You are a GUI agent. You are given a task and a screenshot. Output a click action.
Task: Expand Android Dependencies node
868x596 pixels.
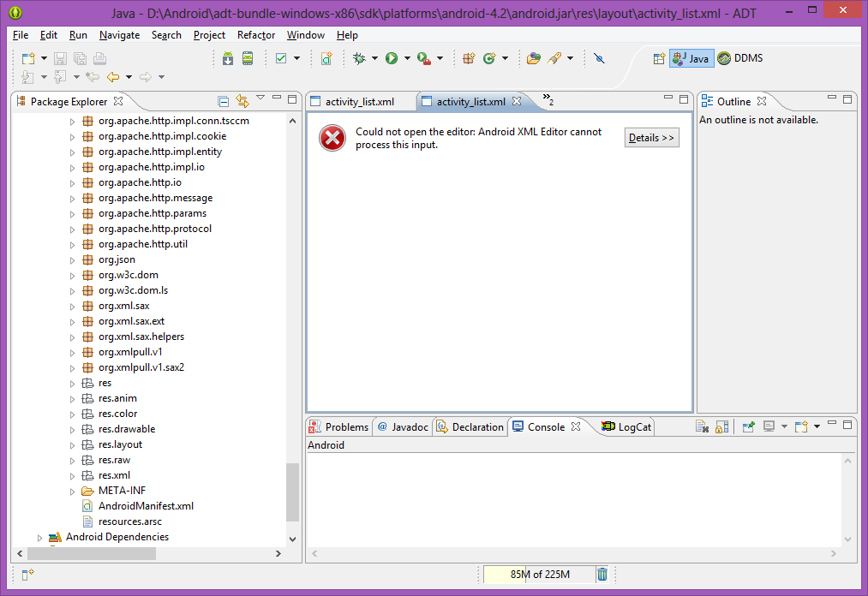(x=39, y=537)
